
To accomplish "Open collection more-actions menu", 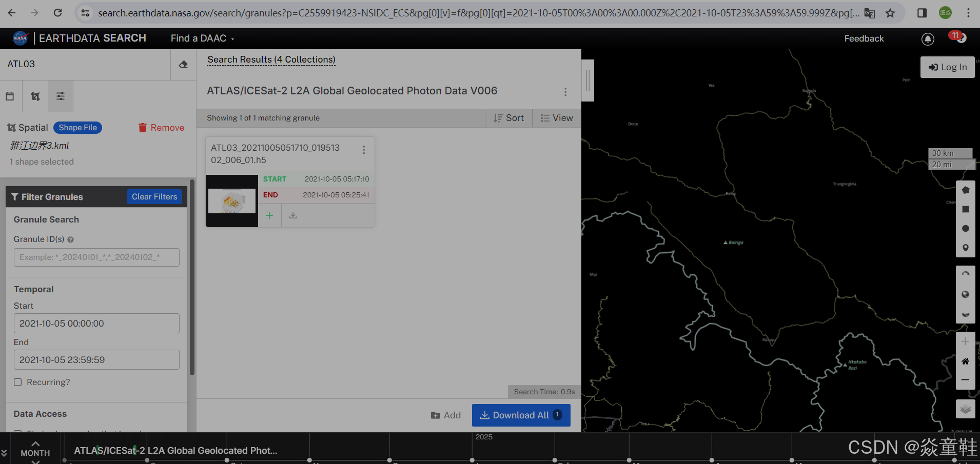I will (565, 91).
